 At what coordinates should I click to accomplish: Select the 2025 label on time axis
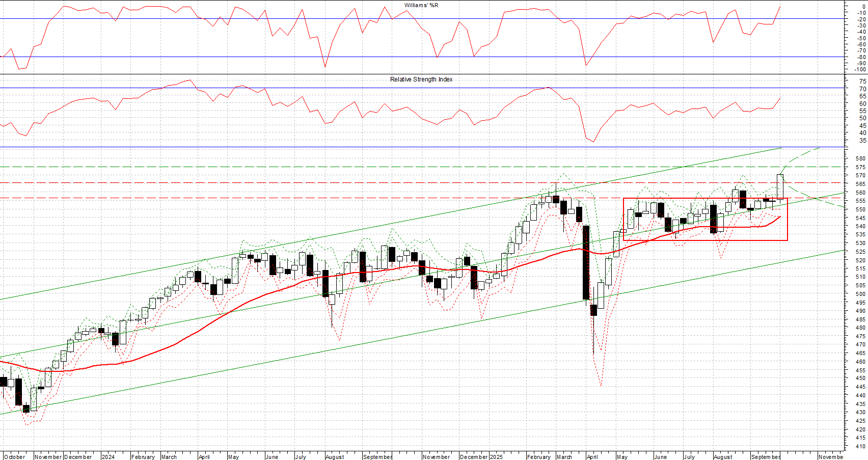click(x=496, y=457)
